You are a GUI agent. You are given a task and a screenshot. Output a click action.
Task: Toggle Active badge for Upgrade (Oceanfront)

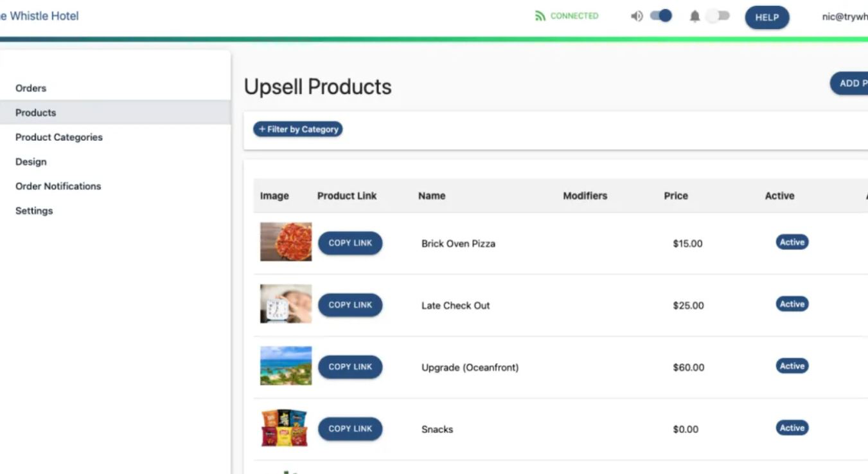tap(791, 366)
